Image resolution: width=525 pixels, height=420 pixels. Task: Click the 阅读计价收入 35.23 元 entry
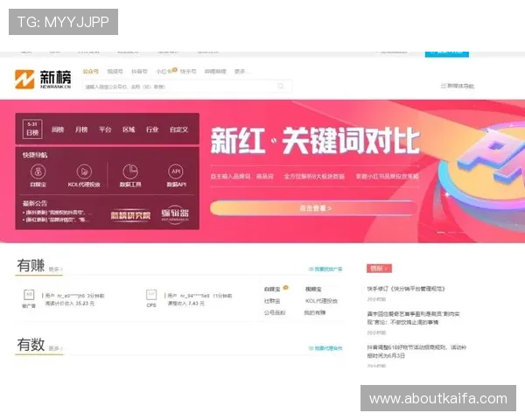(70, 304)
